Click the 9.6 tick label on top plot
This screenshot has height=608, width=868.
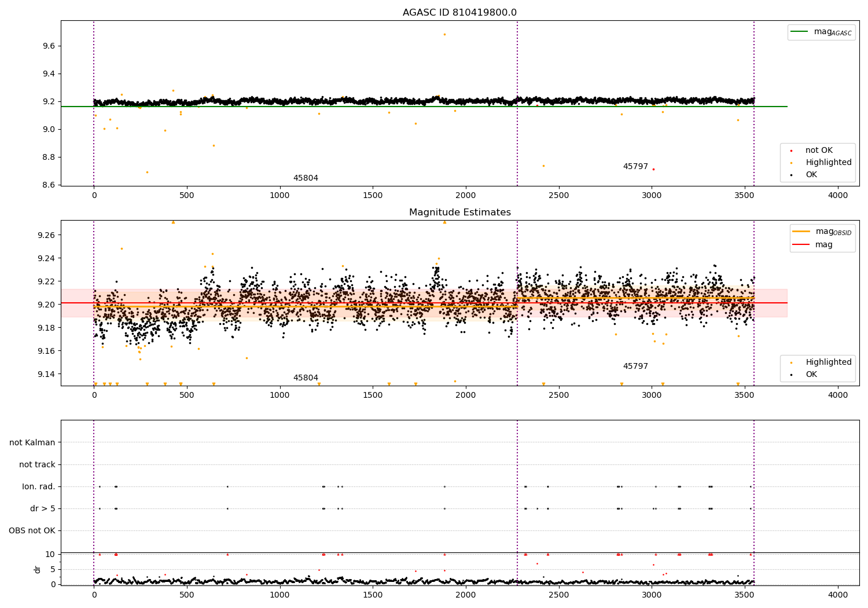point(49,46)
